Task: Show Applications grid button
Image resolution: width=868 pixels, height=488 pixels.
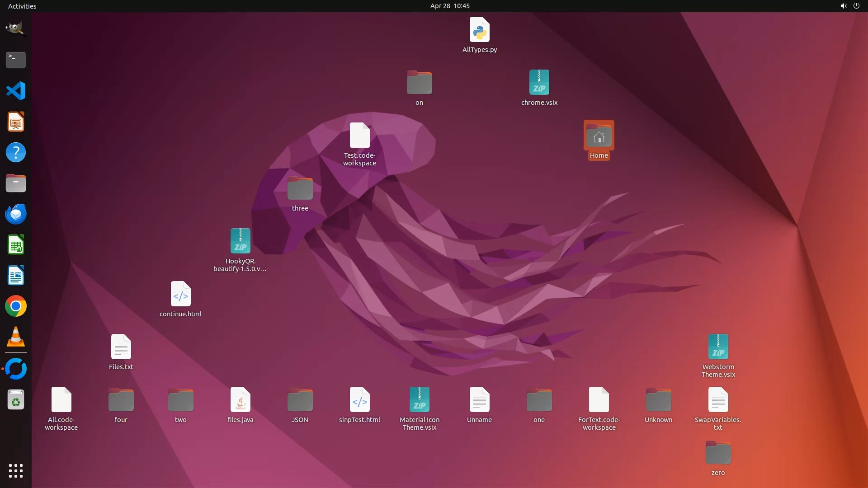Action: [x=16, y=470]
